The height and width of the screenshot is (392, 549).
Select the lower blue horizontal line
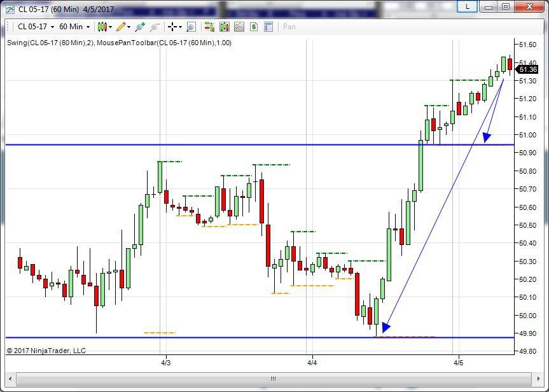click(191, 337)
